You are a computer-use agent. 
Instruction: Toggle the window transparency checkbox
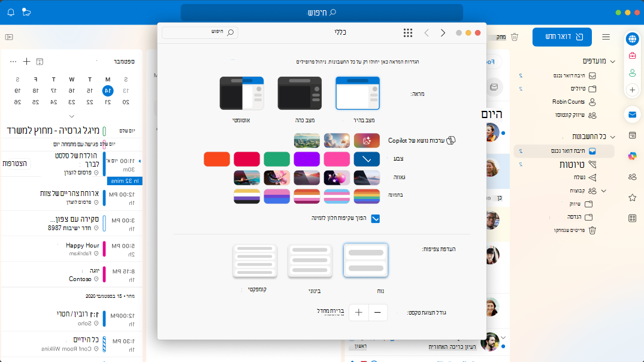point(376,218)
